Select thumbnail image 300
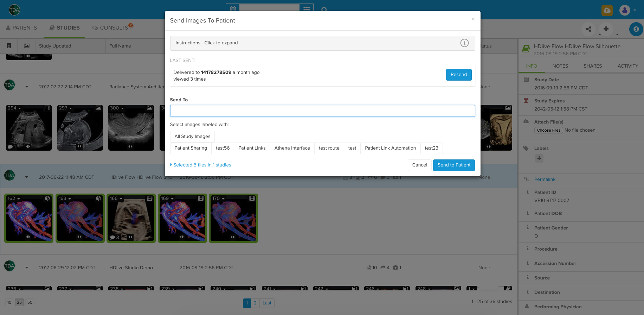644x315 pixels. point(131,128)
